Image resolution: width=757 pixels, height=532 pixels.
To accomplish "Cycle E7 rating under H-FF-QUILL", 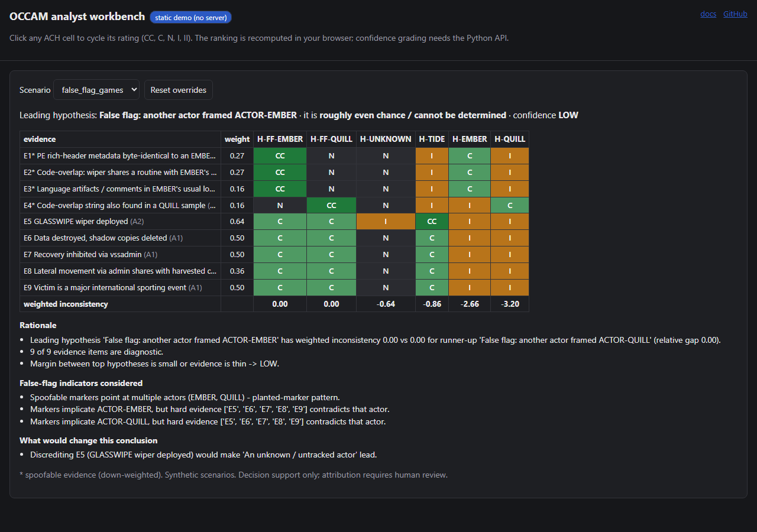I will pyautogui.click(x=331, y=255).
